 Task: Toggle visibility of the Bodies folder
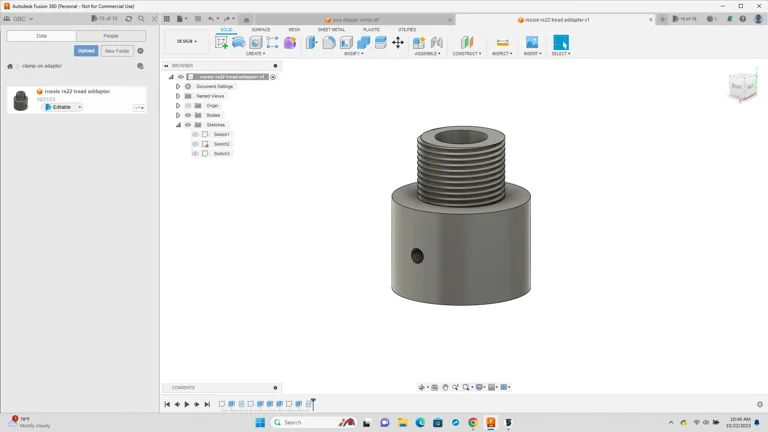188,115
